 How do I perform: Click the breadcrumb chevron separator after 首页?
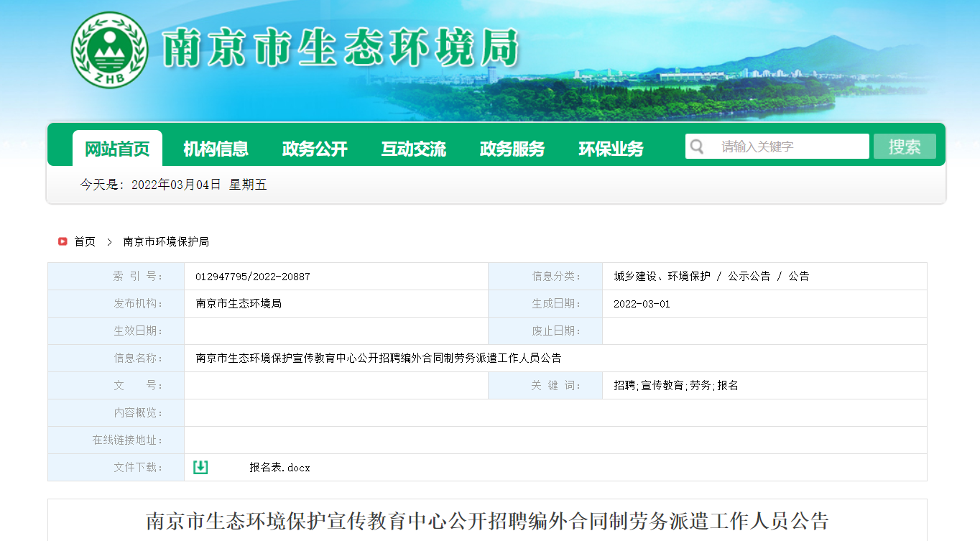point(109,242)
